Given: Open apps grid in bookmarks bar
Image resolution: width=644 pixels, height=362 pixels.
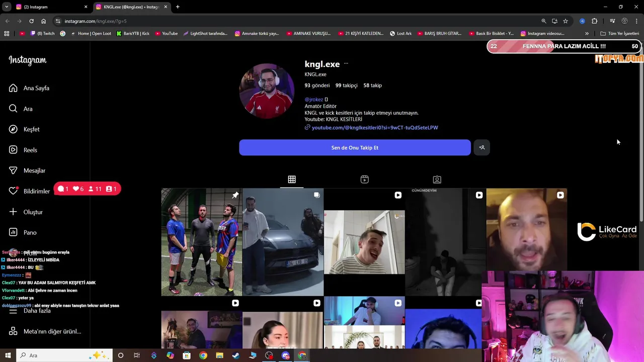Looking at the screenshot, I should (x=7, y=34).
